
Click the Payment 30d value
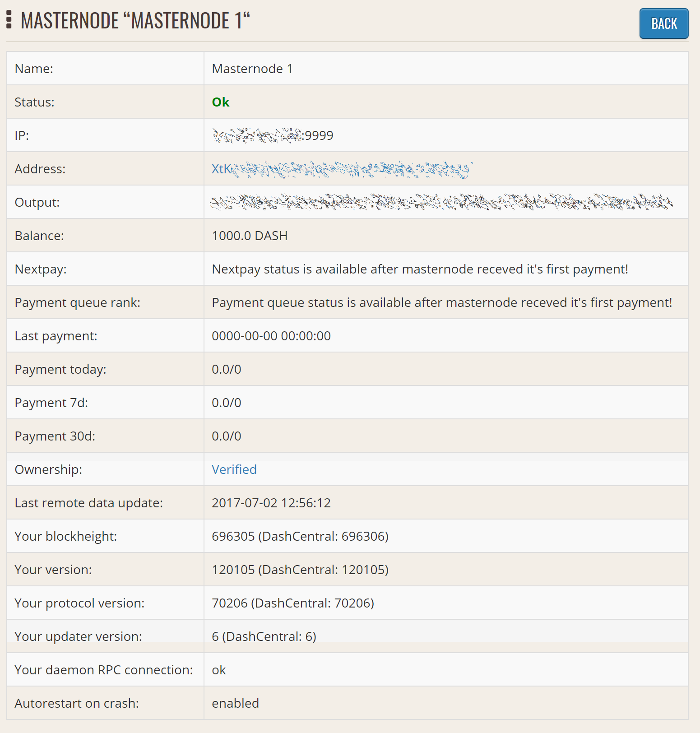pos(227,436)
